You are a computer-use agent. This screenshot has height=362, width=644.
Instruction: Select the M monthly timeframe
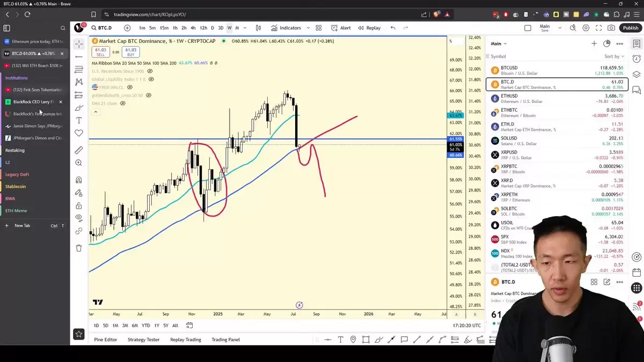(x=237, y=28)
